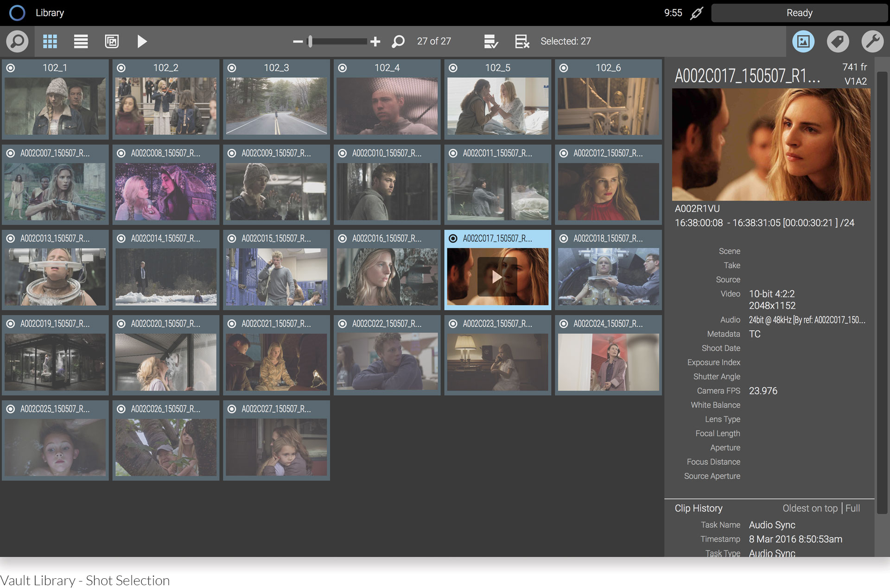Click the blue circle app logo
Viewport: 890px width, 588px height.
click(17, 13)
